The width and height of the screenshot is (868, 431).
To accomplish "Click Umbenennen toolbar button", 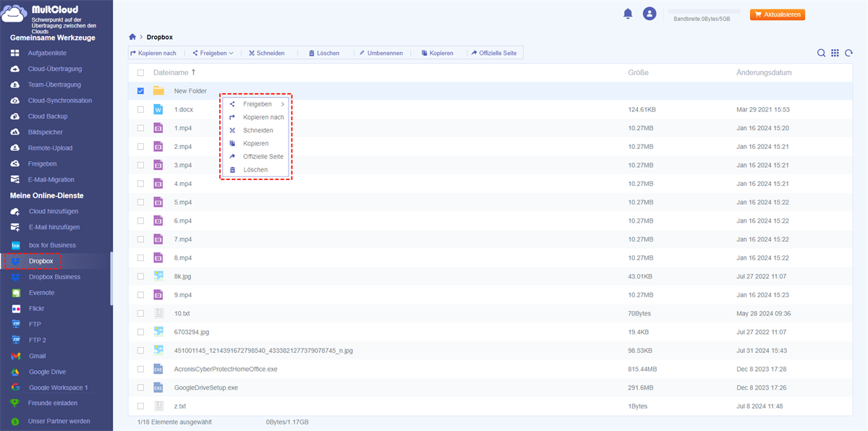I will (x=380, y=53).
